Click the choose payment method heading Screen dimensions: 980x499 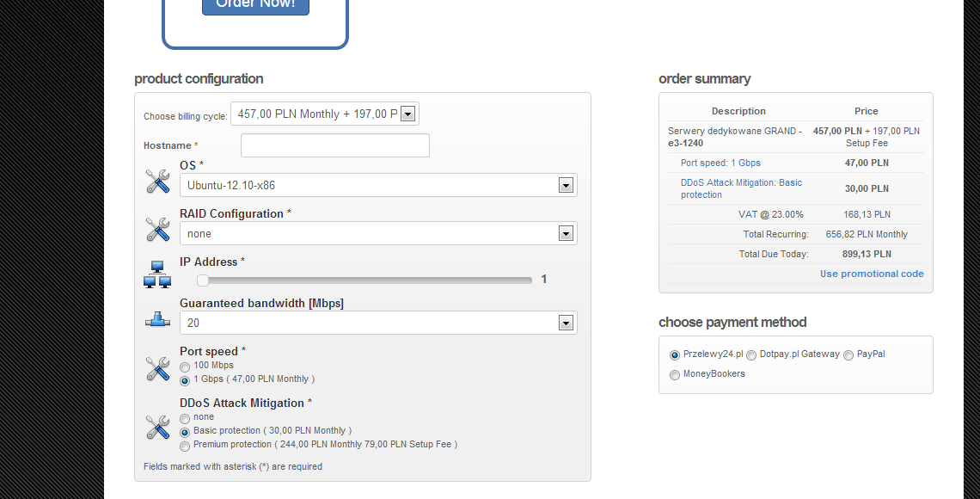coord(732,322)
